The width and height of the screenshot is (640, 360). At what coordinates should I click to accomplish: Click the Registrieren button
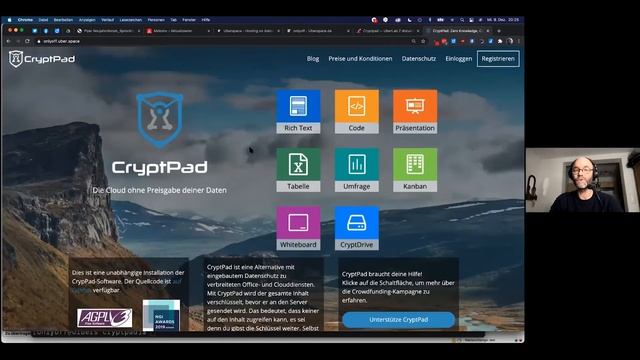point(498,59)
